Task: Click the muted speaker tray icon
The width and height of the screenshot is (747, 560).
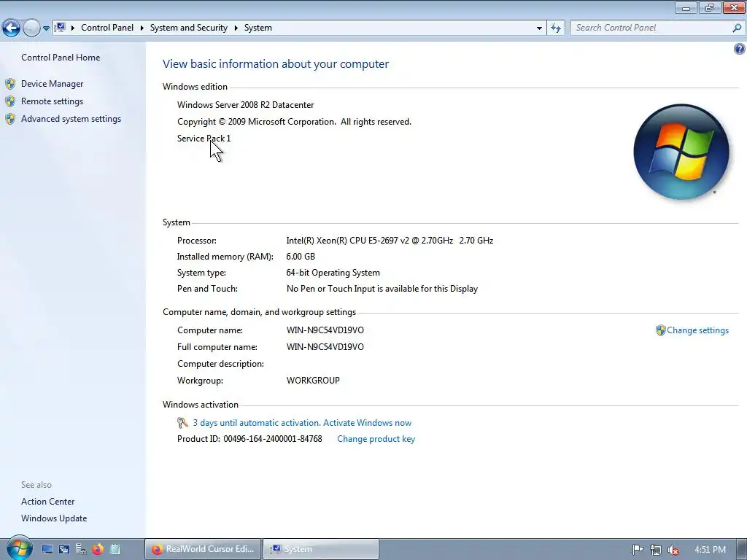Action: pyautogui.click(x=673, y=550)
